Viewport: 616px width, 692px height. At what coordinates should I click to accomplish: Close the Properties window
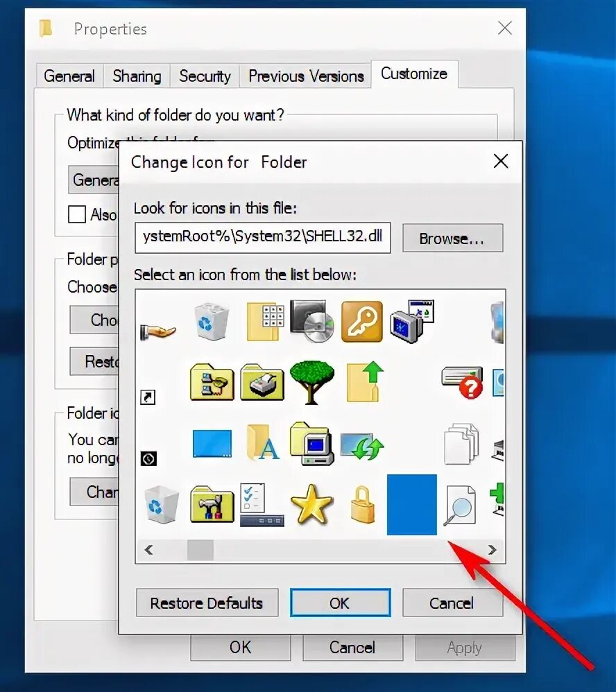point(505,28)
